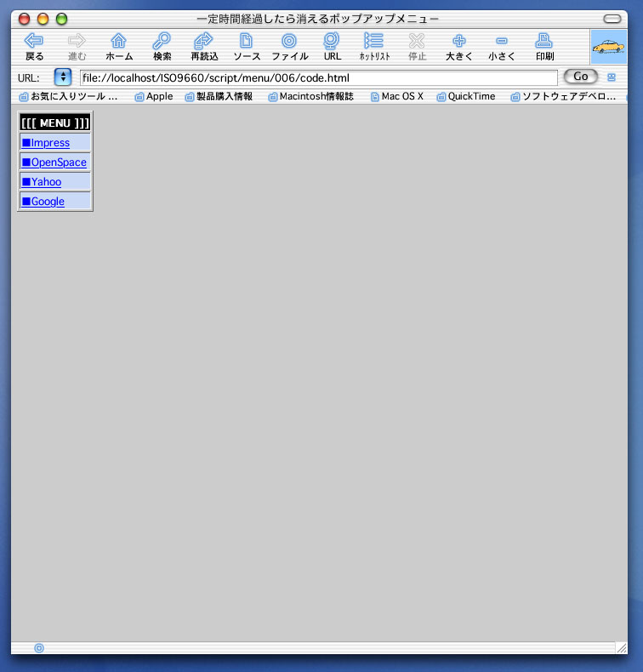
Task: Open the Mac OS X bookmark
Action: click(397, 96)
